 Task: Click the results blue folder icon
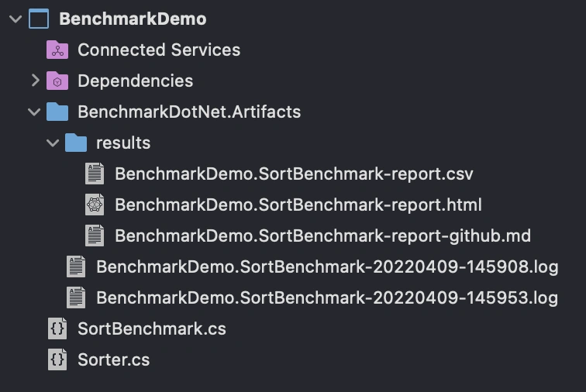76,143
